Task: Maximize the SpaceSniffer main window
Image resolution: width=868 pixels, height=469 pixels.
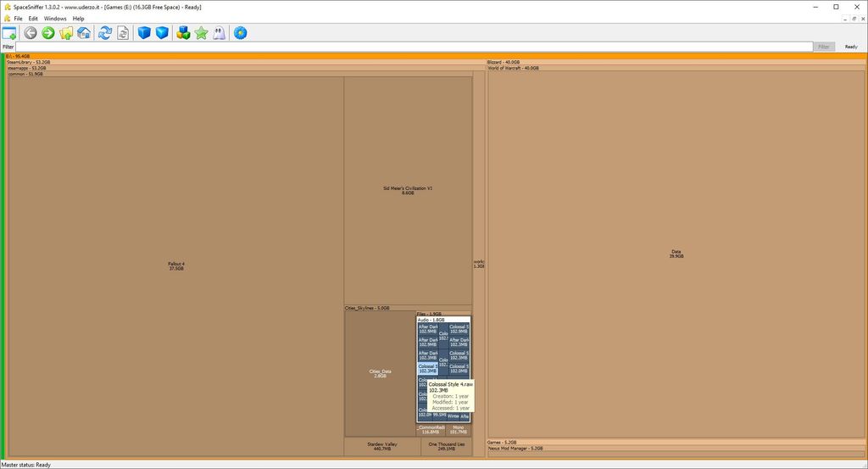Action: click(x=836, y=7)
